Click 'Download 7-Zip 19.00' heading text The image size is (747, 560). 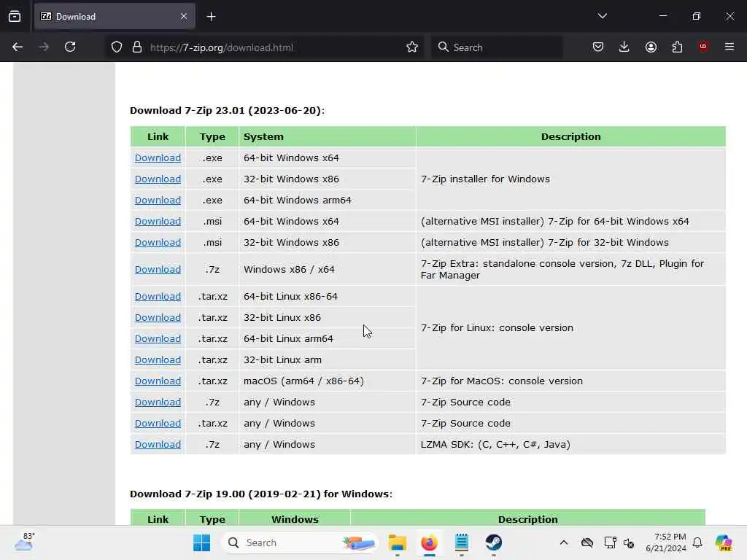(261, 494)
